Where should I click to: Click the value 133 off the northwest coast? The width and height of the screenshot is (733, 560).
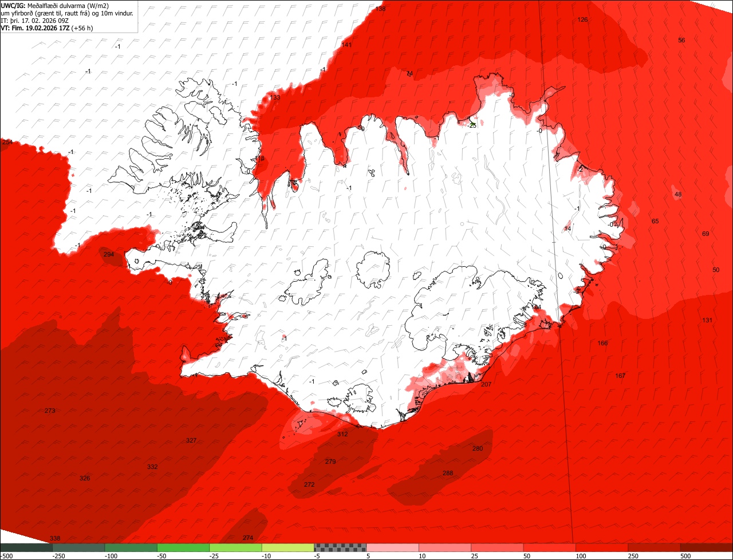point(275,97)
